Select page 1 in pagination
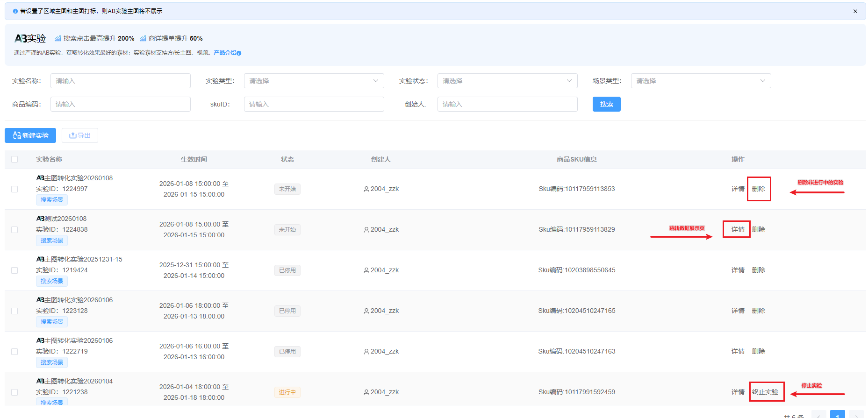Image resolution: width=868 pixels, height=418 pixels. [837, 415]
